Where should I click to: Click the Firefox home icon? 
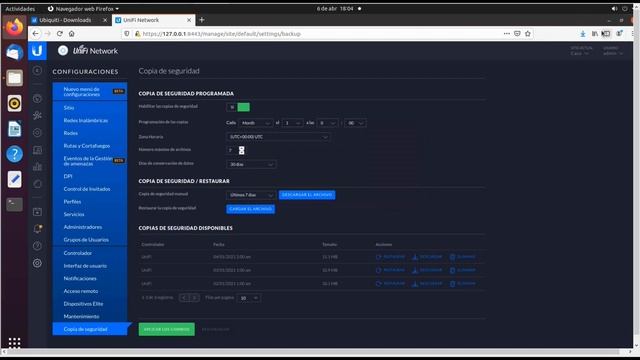71,33
